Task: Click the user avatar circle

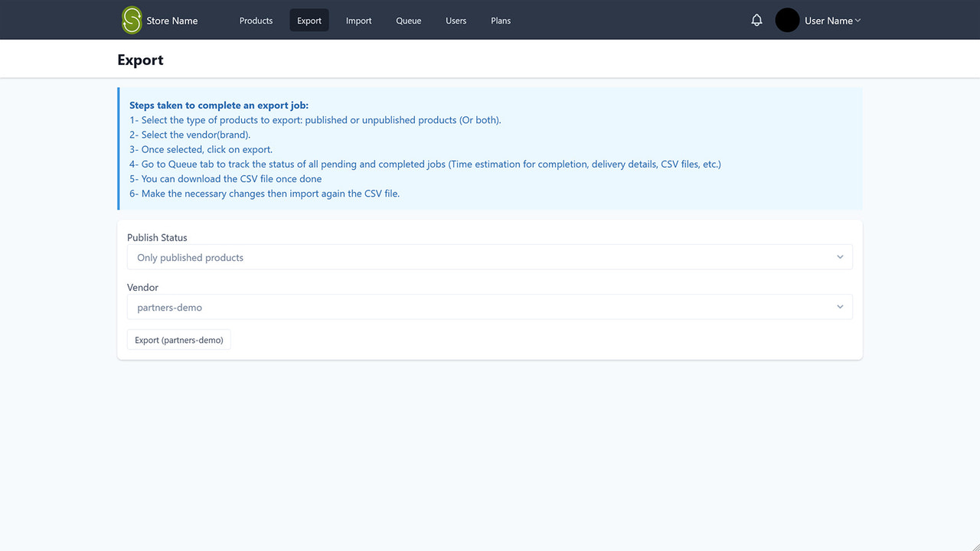Action: click(x=786, y=20)
